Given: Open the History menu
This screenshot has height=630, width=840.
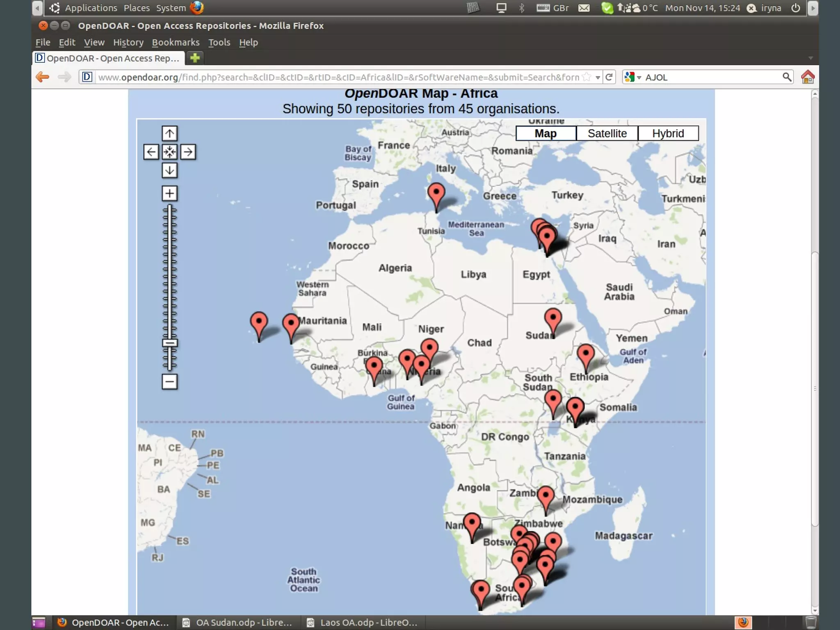Looking at the screenshot, I should pos(128,42).
